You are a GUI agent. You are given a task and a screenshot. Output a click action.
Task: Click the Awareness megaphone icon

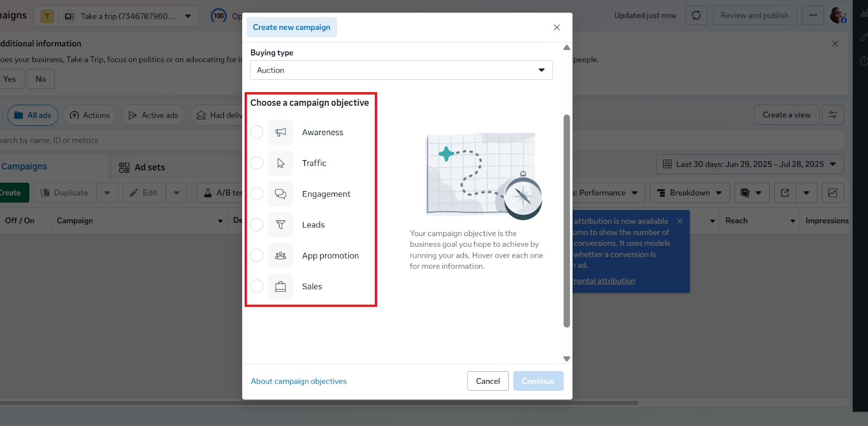tap(280, 132)
